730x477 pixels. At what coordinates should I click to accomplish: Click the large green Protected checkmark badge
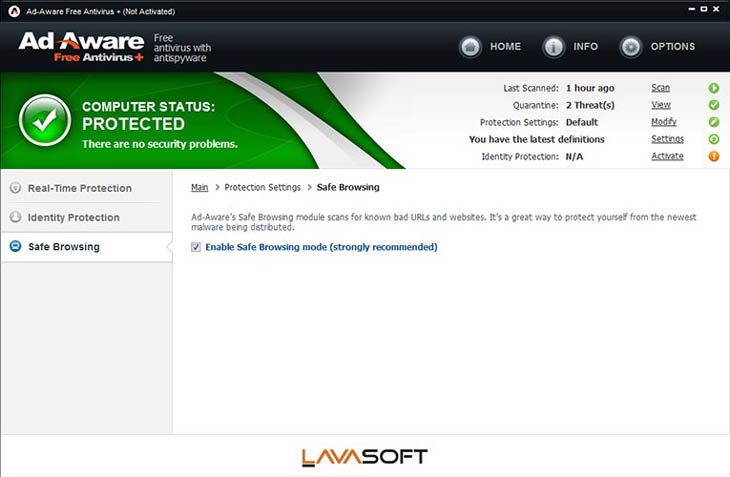pos(45,121)
